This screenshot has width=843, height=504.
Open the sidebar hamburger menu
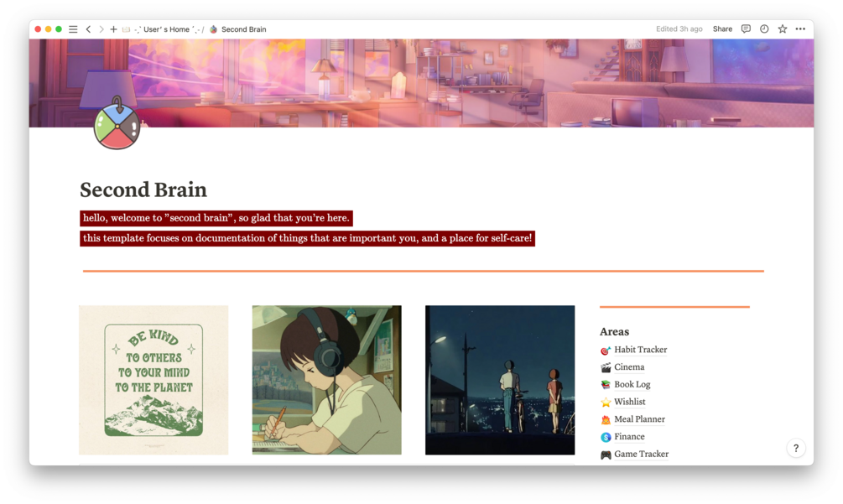point(73,29)
